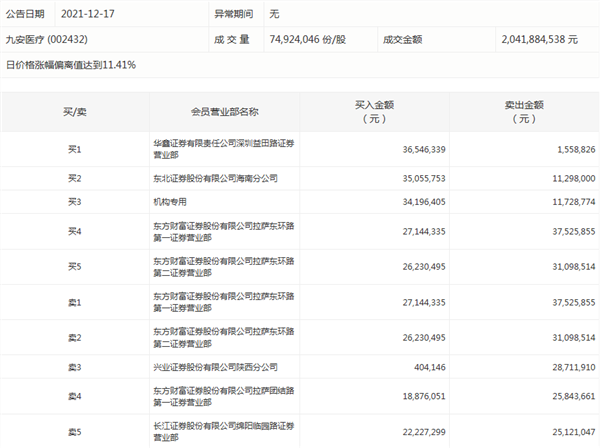Click the volume value 74,924,046 份/股
Screen dimensions: 600x448
click(x=308, y=39)
